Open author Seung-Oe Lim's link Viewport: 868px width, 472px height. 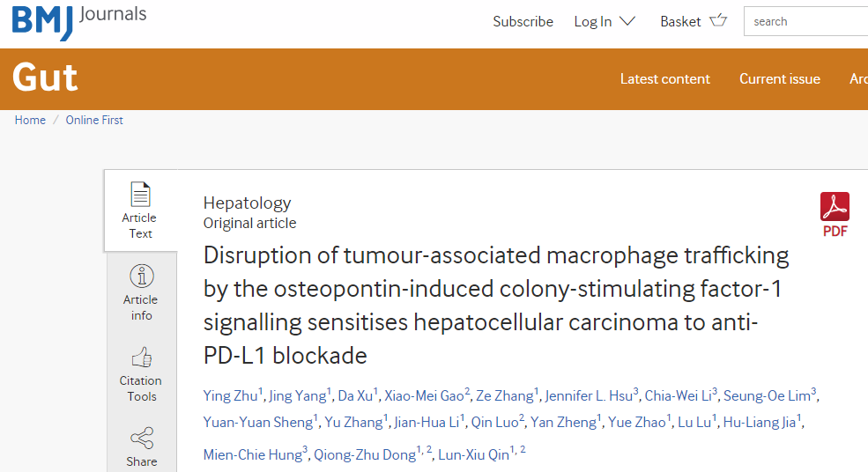pos(767,396)
